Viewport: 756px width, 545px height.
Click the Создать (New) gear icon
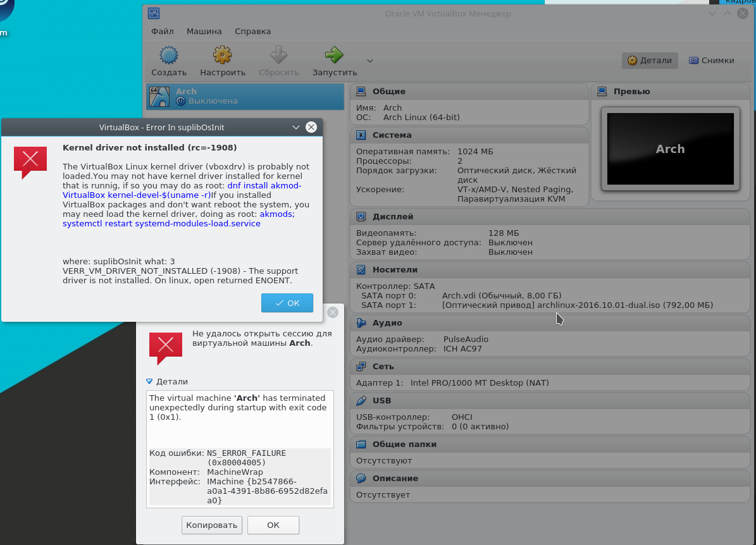click(x=169, y=55)
